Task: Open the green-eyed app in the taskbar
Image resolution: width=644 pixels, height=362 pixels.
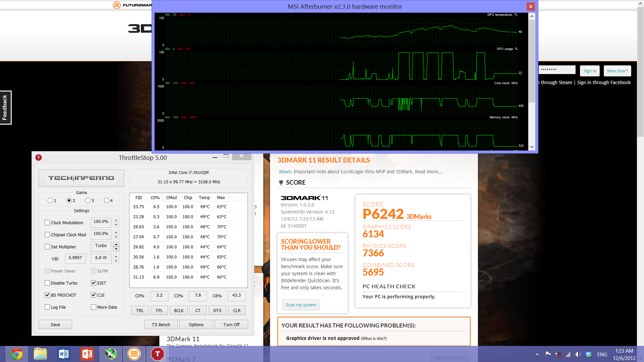Action: coord(111,354)
